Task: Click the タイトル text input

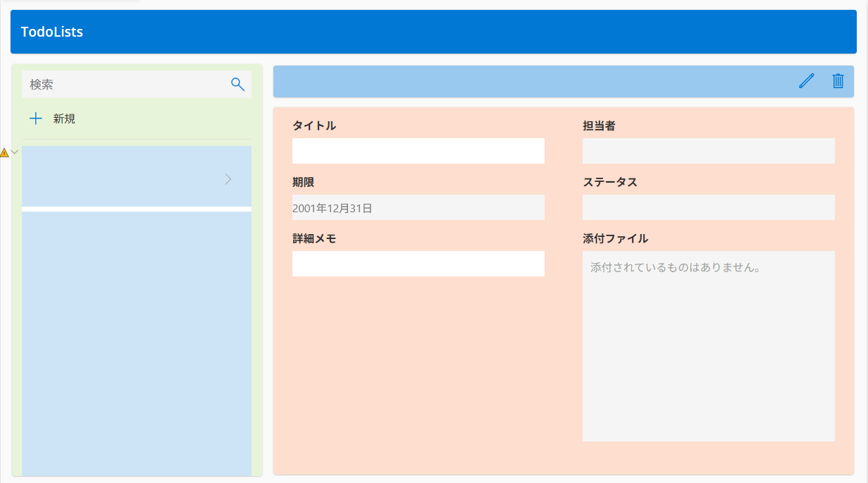Action: (418, 151)
